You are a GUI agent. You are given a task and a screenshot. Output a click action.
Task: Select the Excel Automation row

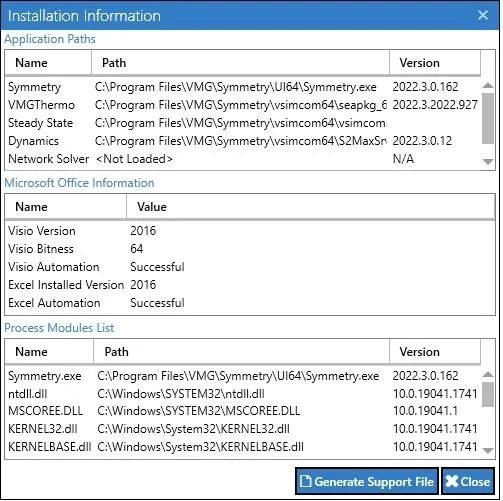[x=250, y=303]
